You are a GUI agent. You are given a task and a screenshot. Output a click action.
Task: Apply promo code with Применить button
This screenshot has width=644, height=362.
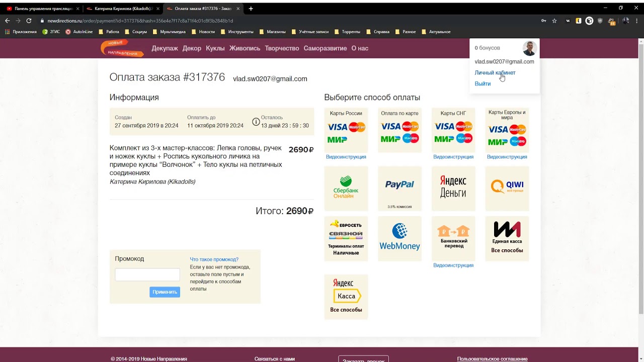pyautogui.click(x=165, y=292)
